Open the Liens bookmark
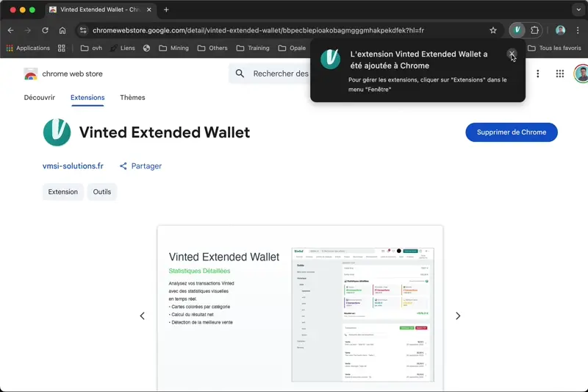The width and height of the screenshot is (588, 392). pyautogui.click(x=123, y=48)
